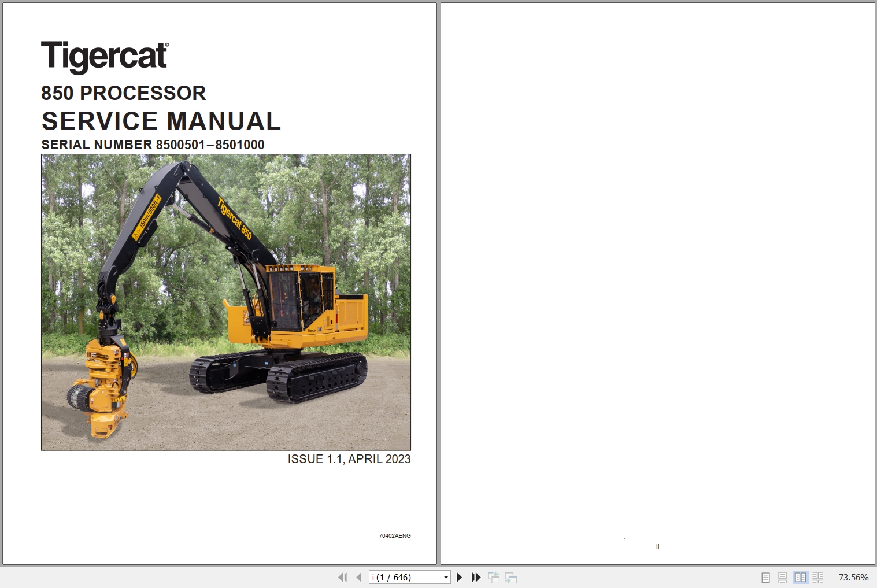Advance to the next page
The image size is (877, 588).
(459, 577)
